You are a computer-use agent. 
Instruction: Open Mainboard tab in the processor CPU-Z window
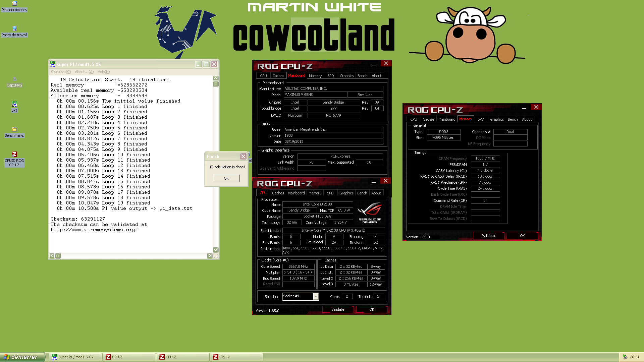coord(296,193)
